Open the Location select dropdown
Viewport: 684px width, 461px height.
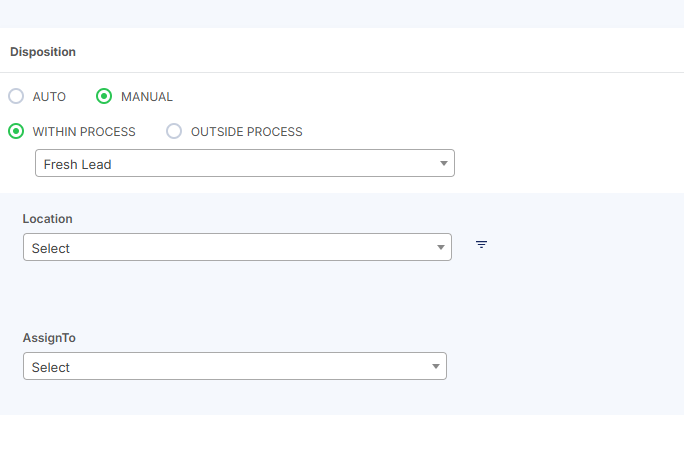tap(237, 247)
